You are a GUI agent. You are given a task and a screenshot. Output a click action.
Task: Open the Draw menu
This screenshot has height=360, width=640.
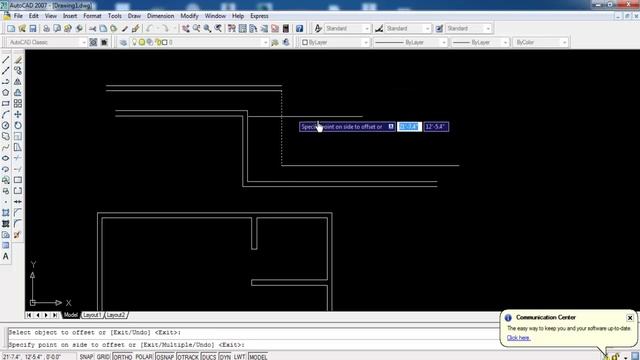(x=134, y=16)
